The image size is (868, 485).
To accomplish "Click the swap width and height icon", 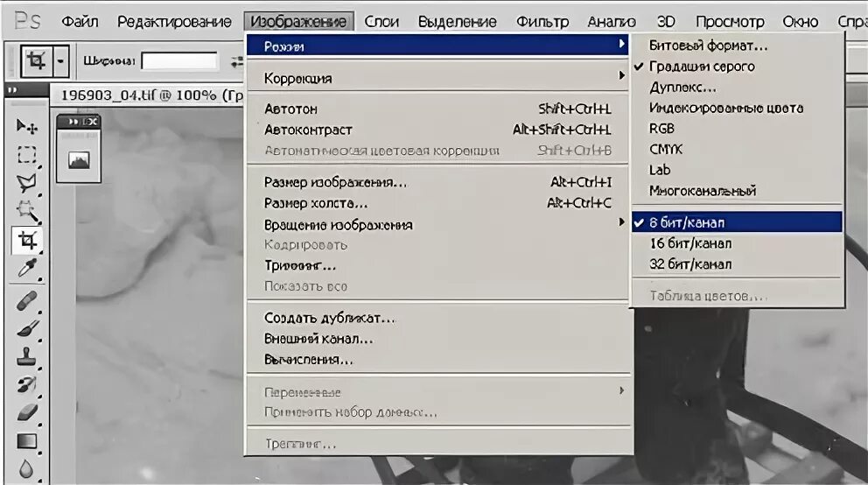I will pyautogui.click(x=237, y=61).
